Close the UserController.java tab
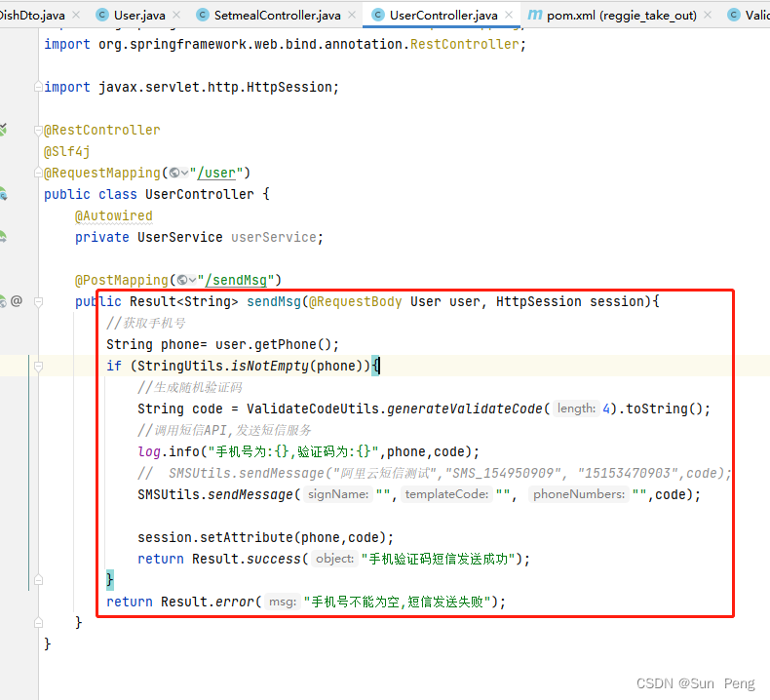Screen dimensions: 770x700 pos(509,16)
